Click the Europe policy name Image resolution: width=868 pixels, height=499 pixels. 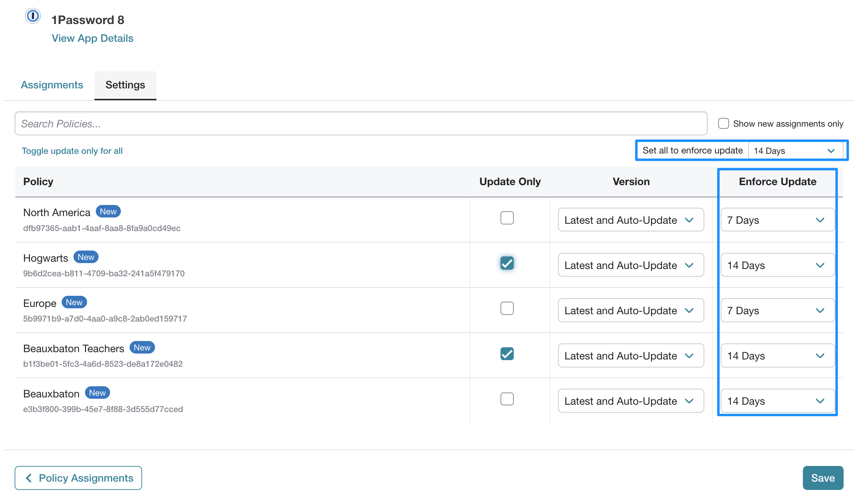coord(40,303)
